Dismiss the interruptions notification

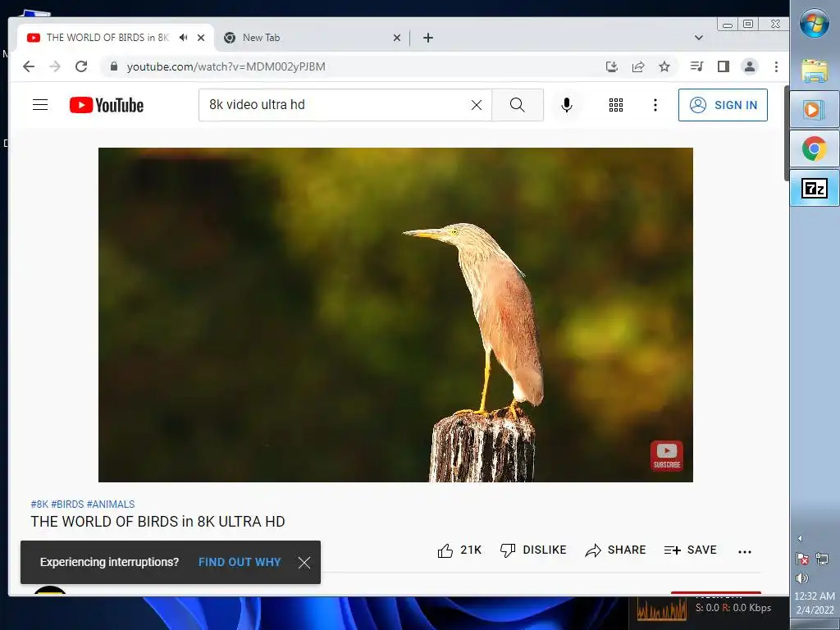point(304,562)
